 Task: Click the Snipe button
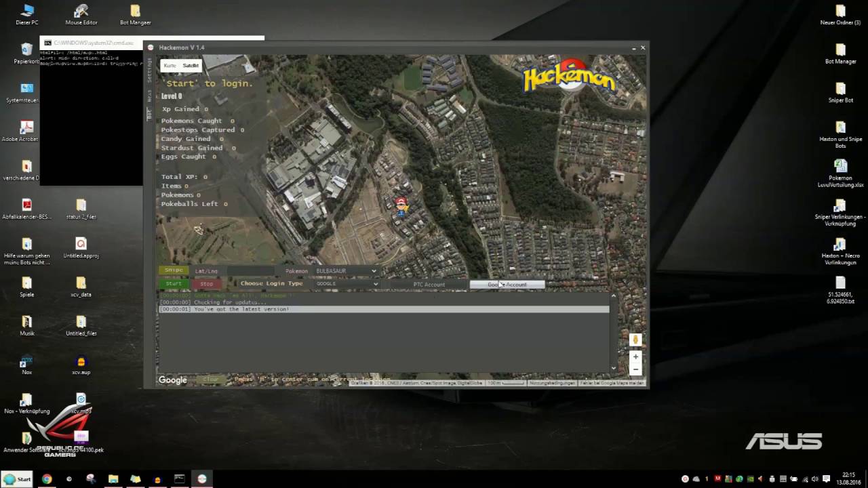174,270
